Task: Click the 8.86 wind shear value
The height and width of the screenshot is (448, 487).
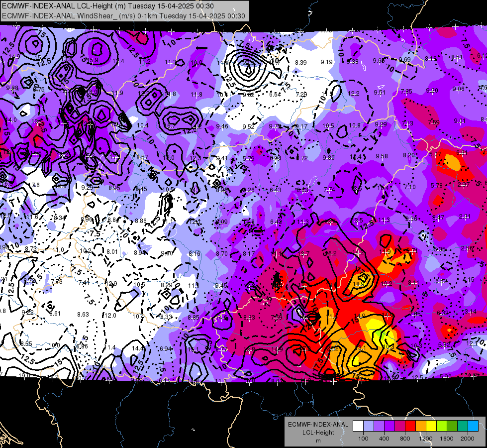Action: pyautogui.click(x=141, y=221)
